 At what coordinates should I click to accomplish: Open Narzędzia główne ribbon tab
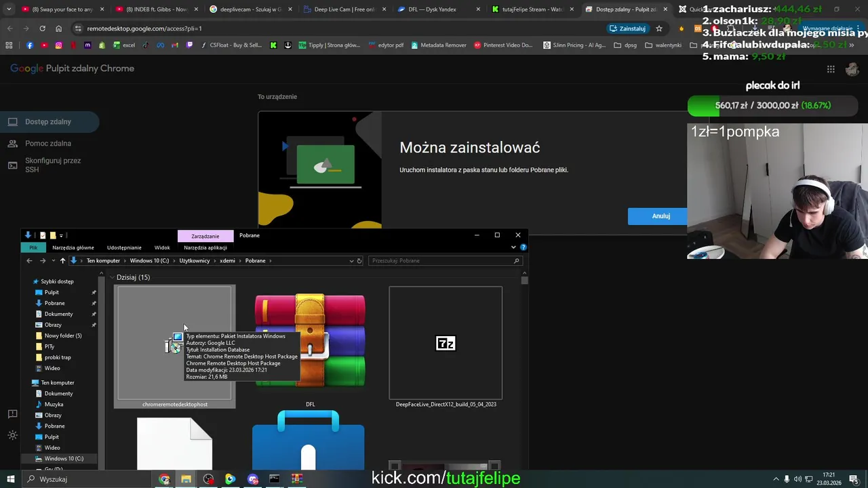coord(73,247)
